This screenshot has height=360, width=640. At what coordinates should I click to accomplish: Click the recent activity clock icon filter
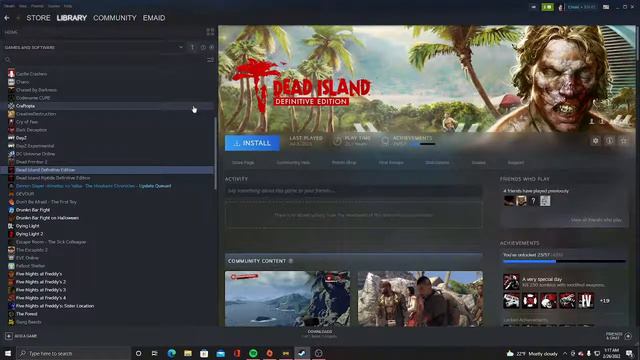[x=203, y=47]
